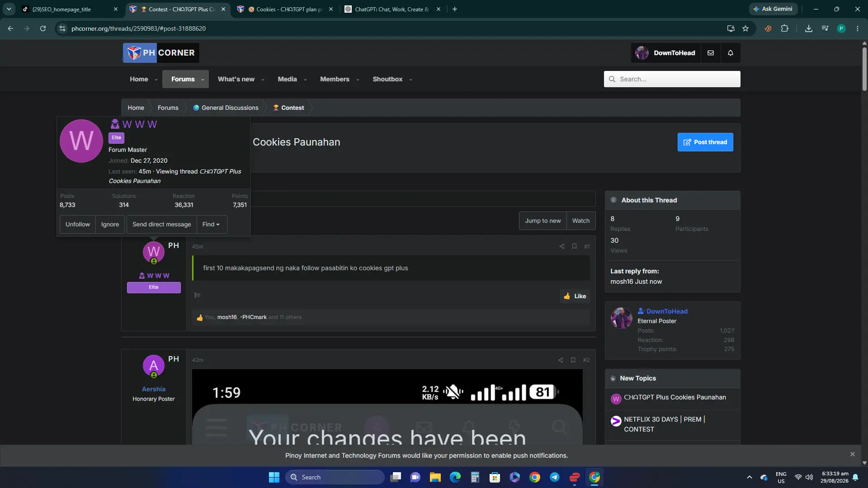Expand the What's new menu arrow
This screenshot has height=488, width=868.
(x=263, y=80)
